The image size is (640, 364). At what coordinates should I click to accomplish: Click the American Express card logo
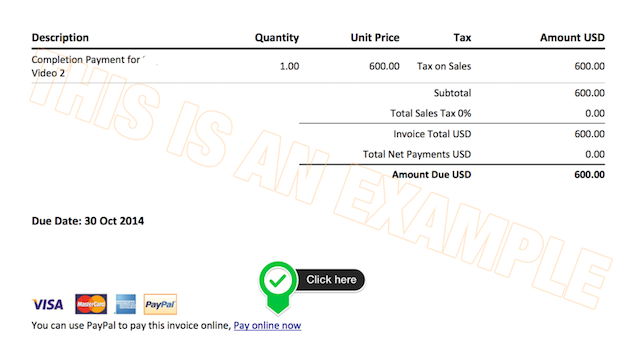click(125, 304)
